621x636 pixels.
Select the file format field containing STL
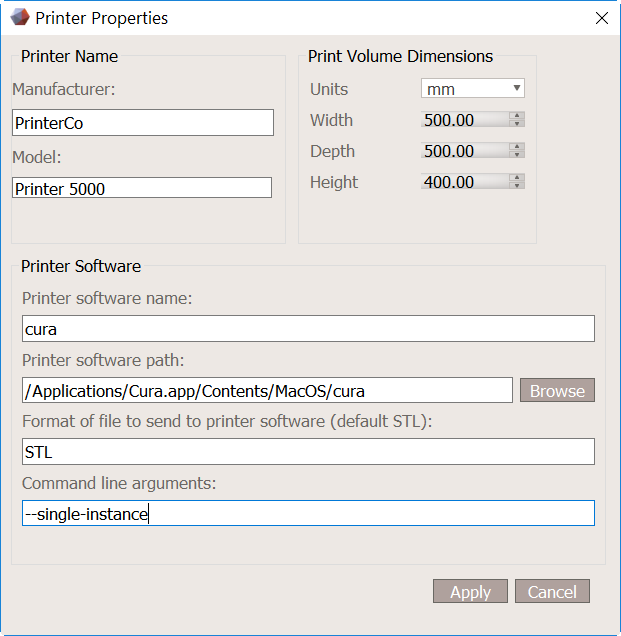tap(308, 452)
